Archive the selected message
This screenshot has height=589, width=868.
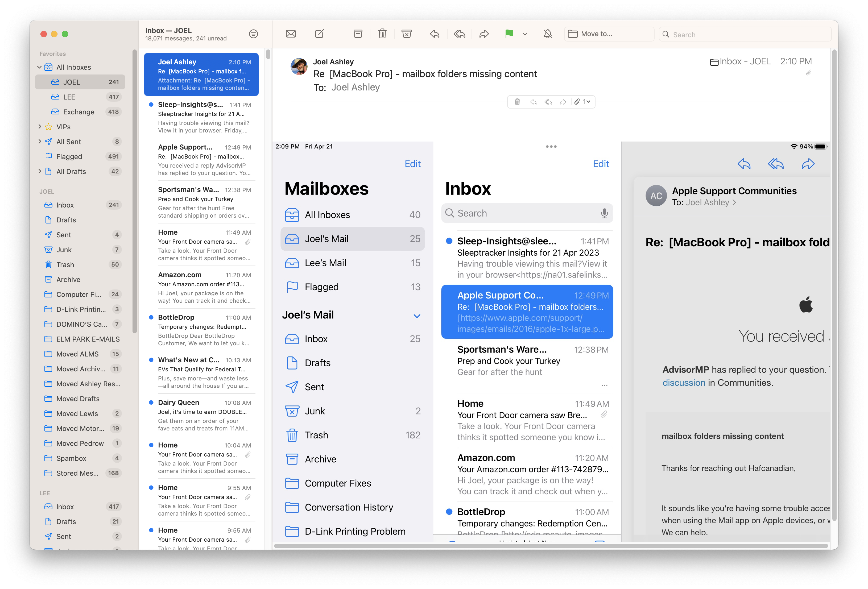tap(358, 34)
